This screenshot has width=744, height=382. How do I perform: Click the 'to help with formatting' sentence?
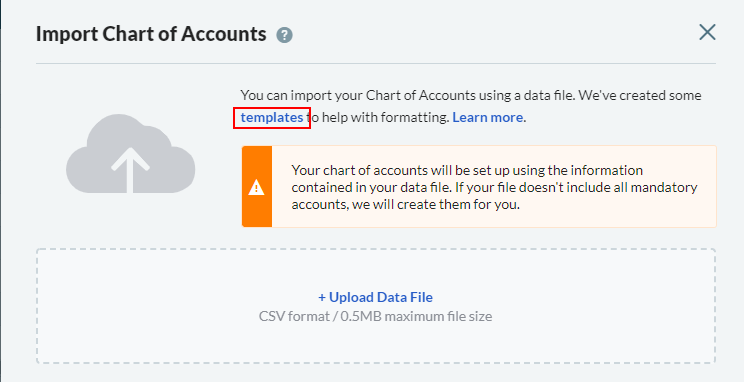[378, 117]
